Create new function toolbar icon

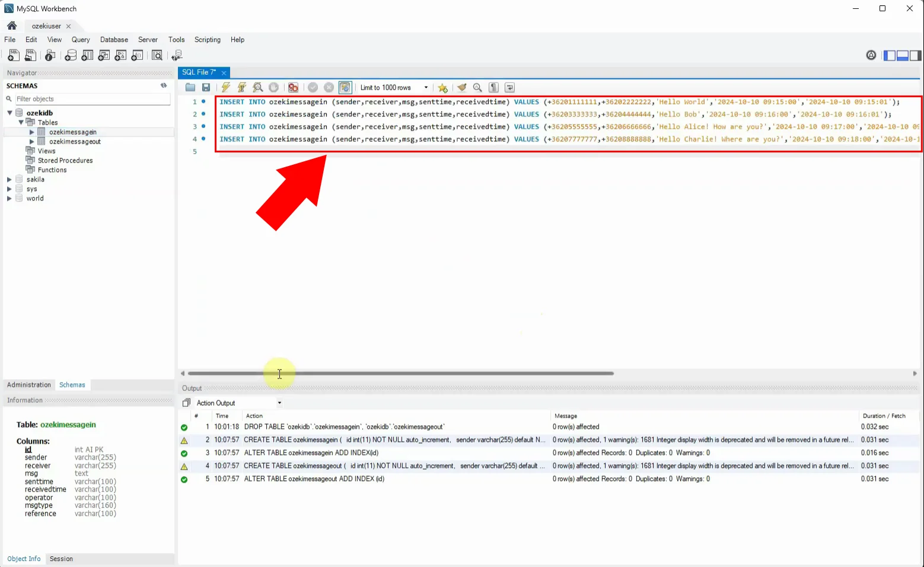click(137, 55)
